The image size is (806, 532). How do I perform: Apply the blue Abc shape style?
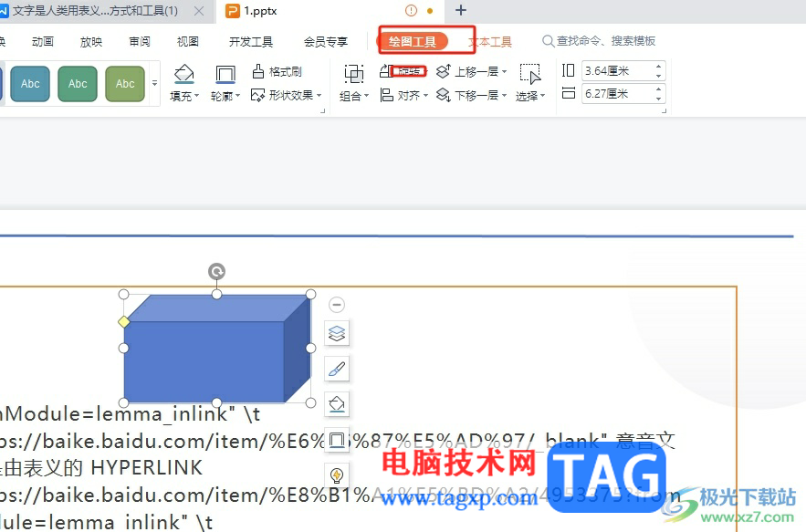pos(30,84)
